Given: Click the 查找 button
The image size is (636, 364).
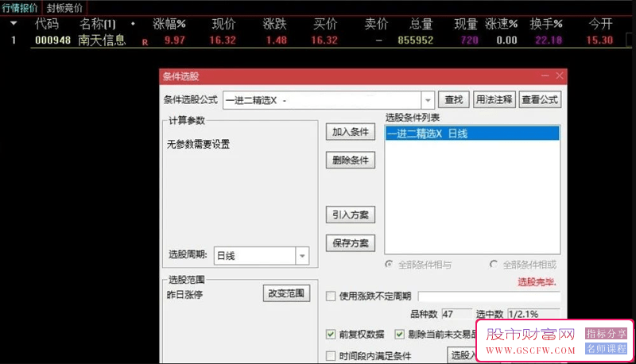Looking at the screenshot, I should [x=453, y=99].
